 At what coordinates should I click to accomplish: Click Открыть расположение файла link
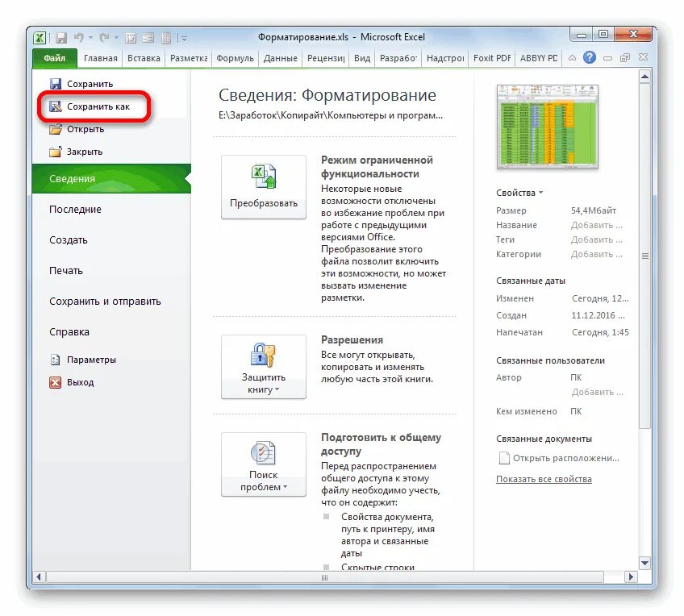pyautogui.click(x=566, y=458)
